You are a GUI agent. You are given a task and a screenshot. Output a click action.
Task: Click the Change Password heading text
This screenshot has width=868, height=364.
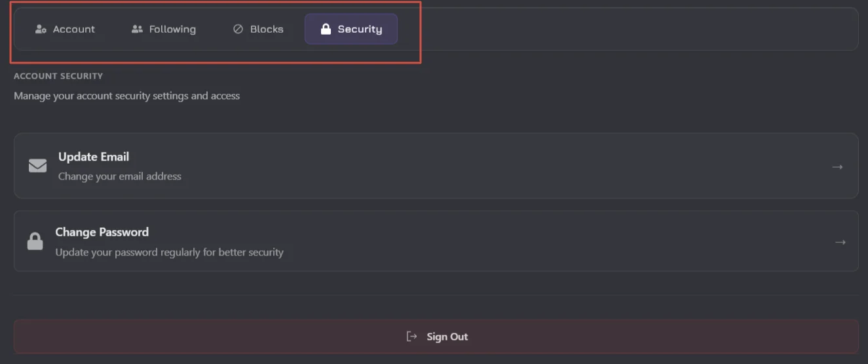pos(102,232)
